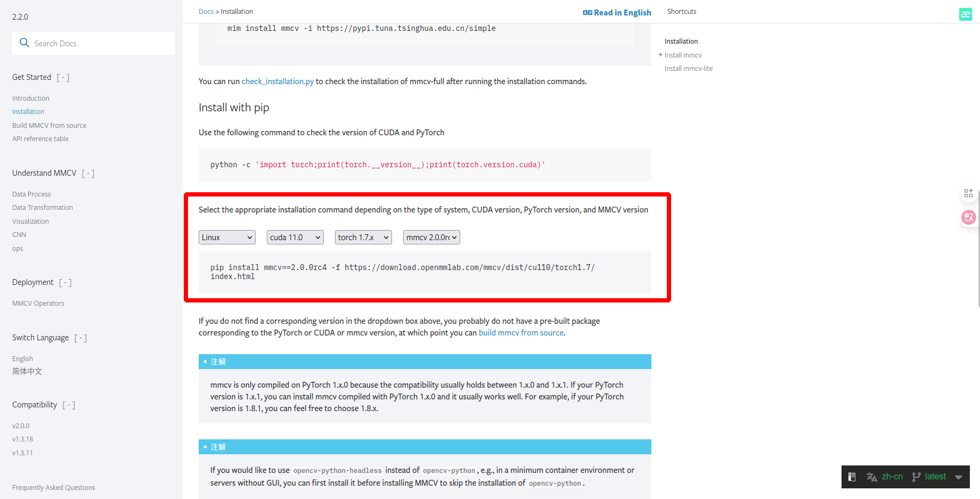Screen dimensions: 980x499
Task: Open the Shortcuts menu
Action: 682,12
